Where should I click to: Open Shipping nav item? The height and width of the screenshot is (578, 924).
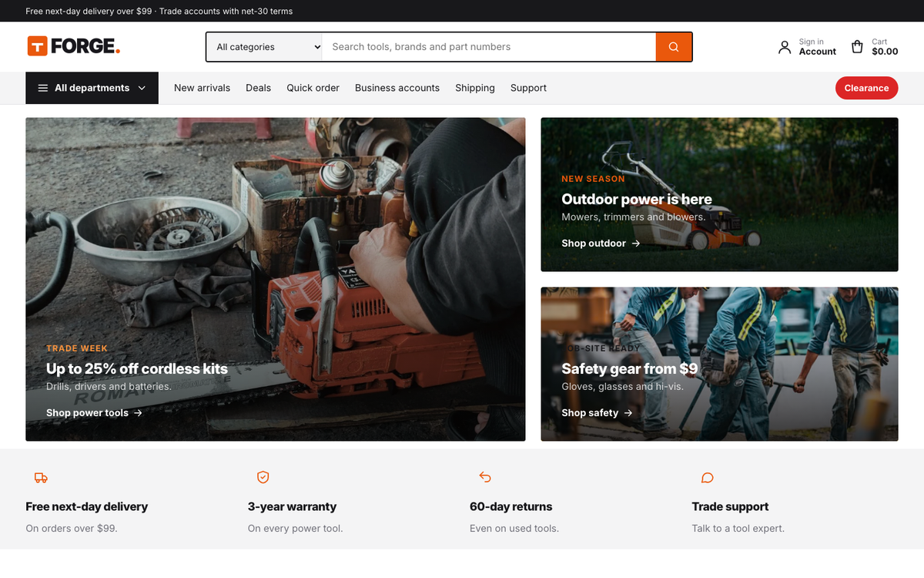(x=475, y=88)
